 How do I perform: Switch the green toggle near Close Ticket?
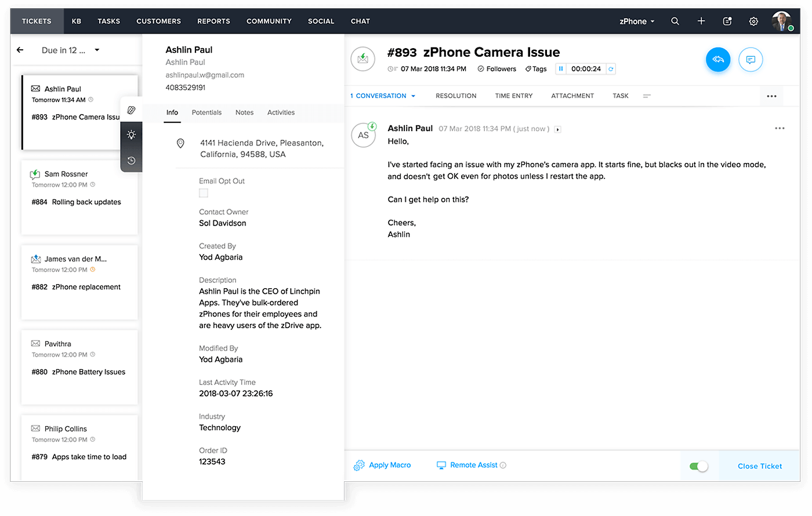click(x=699, y=466)
